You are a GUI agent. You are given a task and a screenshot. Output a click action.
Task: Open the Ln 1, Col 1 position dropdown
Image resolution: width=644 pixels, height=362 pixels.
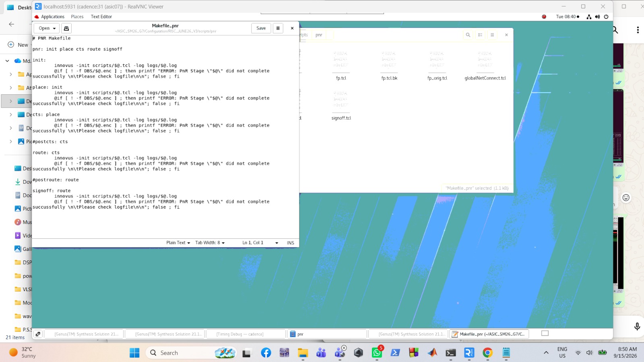point(260,243)
